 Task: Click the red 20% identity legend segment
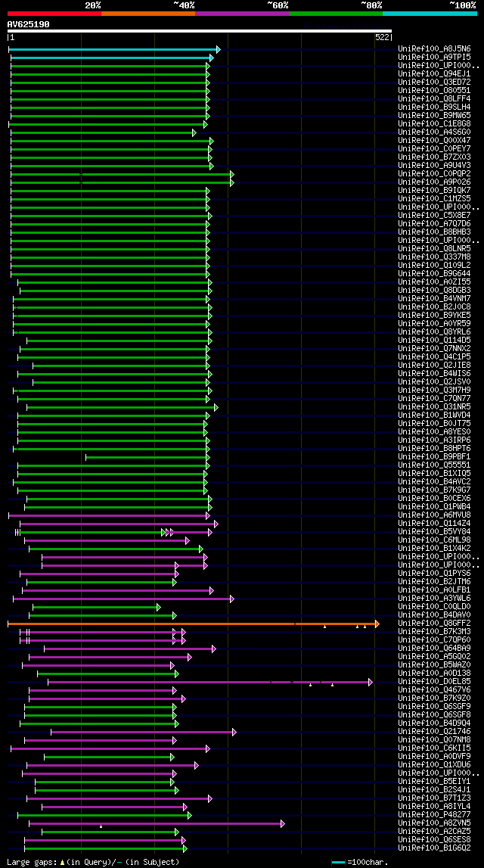pos(54,14)
